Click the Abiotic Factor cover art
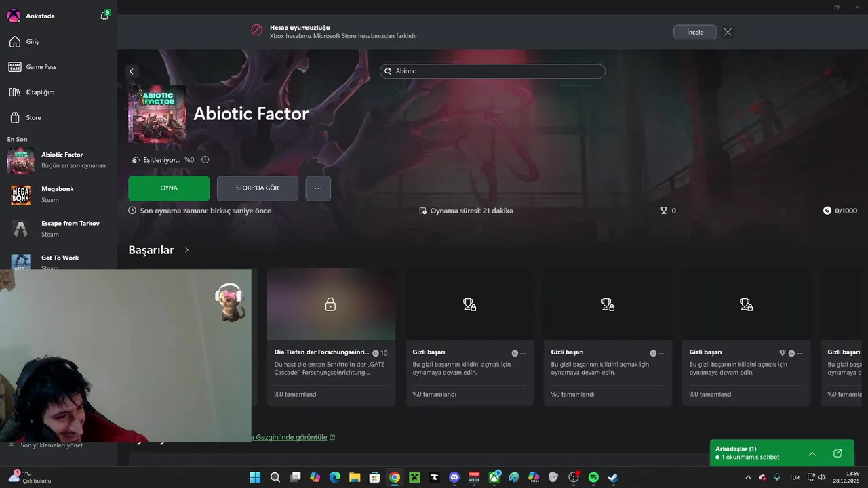Image resolution: width=868 pixels, height=488 pixels. (157, 114)
